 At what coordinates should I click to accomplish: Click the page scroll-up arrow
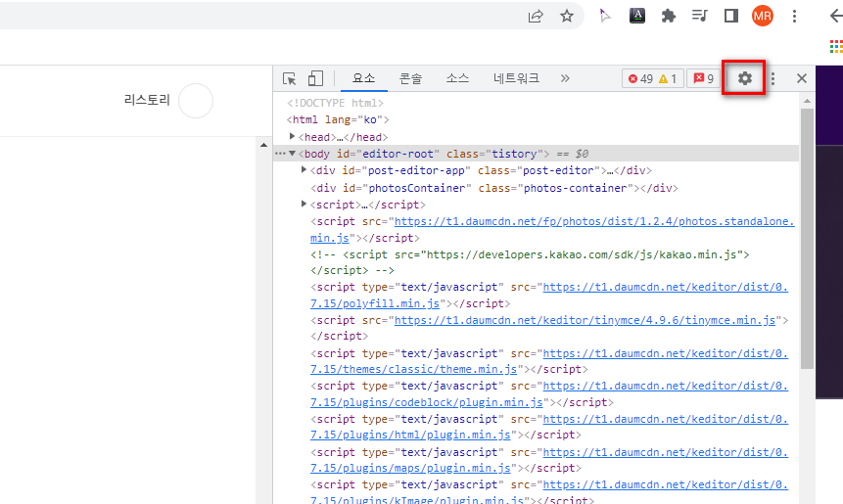263,145
